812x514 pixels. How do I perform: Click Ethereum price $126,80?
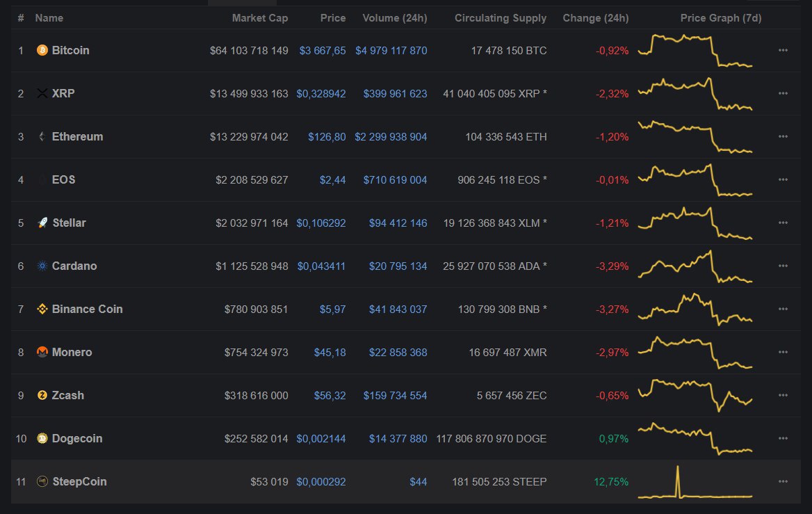point(327,137)
